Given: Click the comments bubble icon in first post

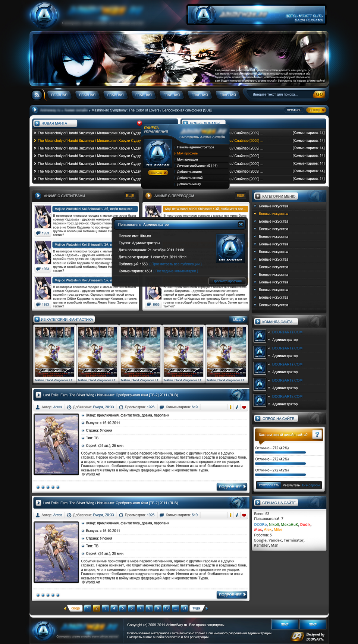Looking at the screenshot, I should pos(162,407).
